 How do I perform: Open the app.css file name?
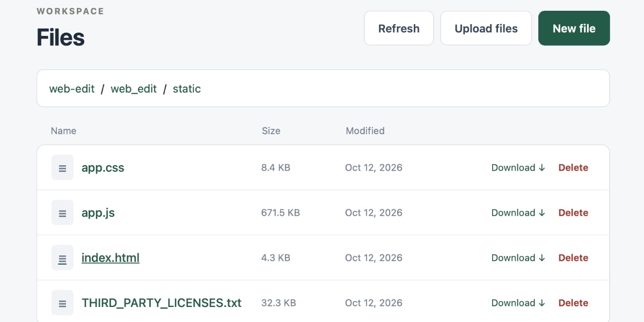point(103,167)
